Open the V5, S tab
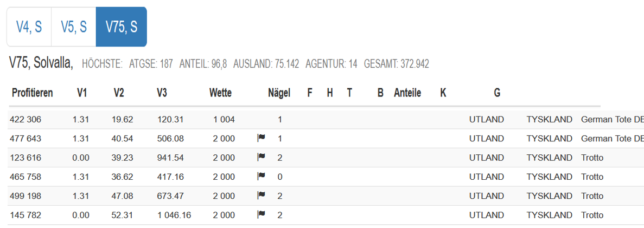 (74, 27)
